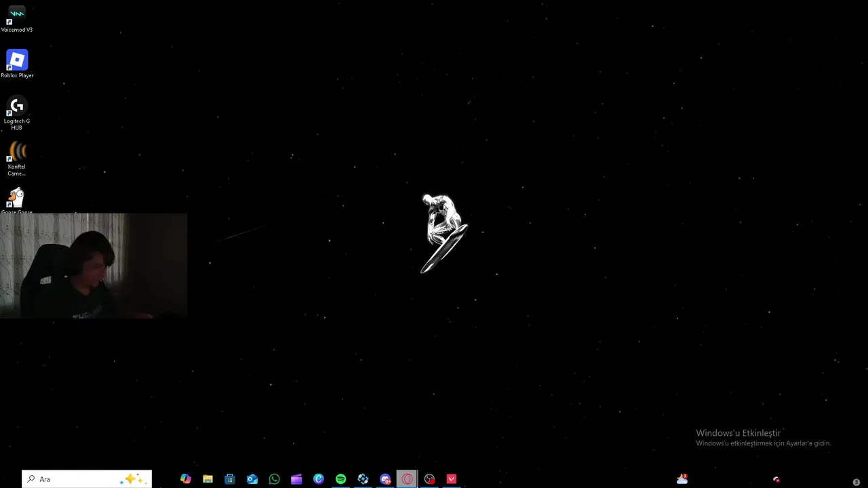Open the purple clapperboard app in the taskbar
Viewport: 868px width, 488px height.
(x=296, y=479)
